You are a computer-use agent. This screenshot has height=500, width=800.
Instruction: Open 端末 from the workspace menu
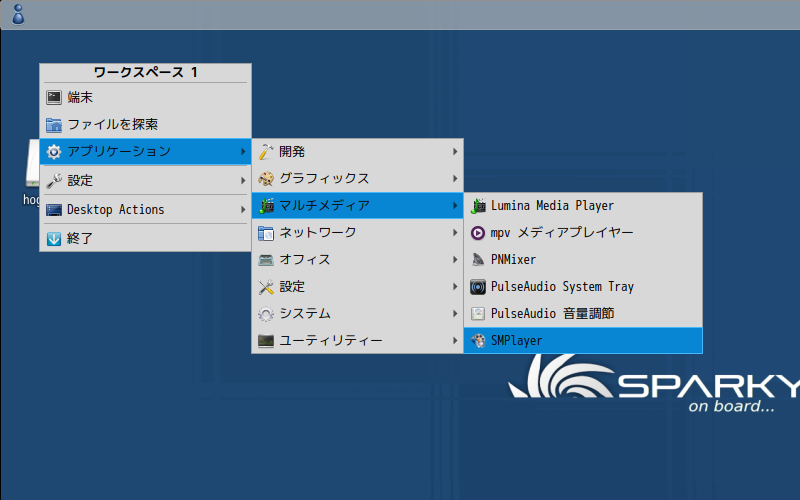coord(145,97)
